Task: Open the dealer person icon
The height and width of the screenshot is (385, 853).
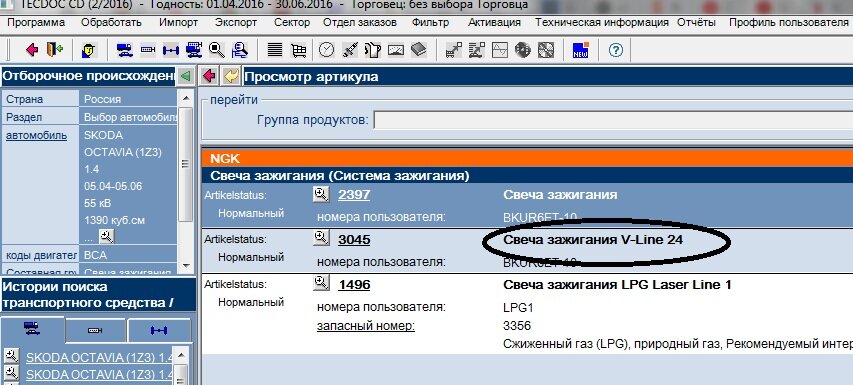Action: (x=89, y=51)
